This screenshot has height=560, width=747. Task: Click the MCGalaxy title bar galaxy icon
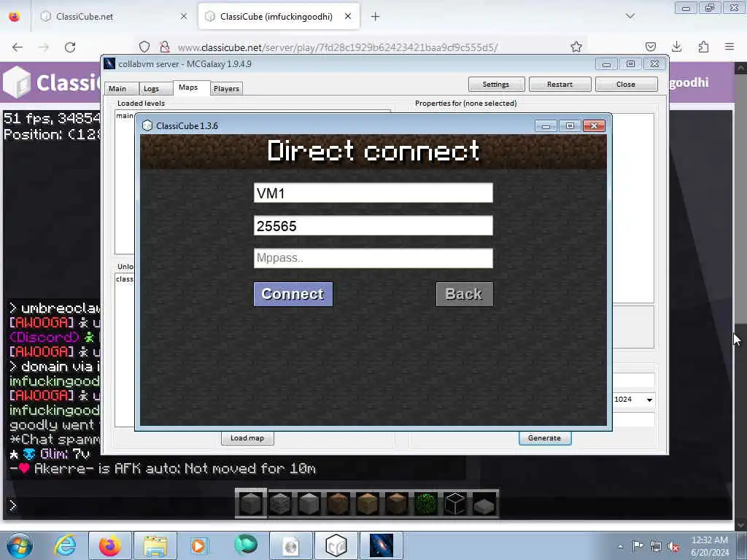coord(109,64)
